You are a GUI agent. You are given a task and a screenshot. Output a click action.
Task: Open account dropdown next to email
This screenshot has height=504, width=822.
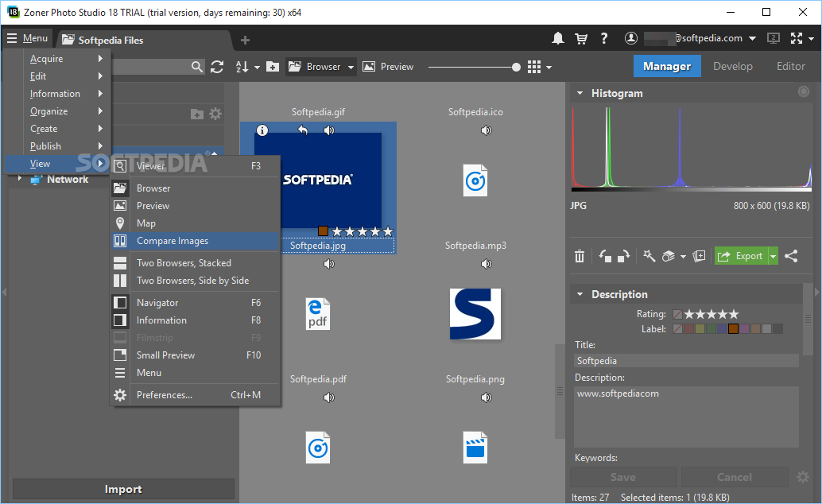click(752, 38)
